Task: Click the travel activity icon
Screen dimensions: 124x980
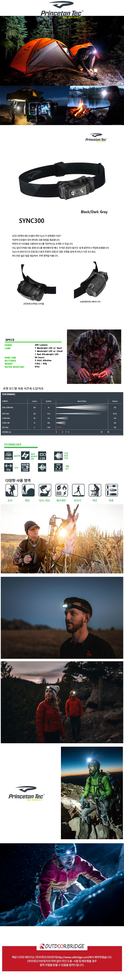Action: [x=111, y=490]
